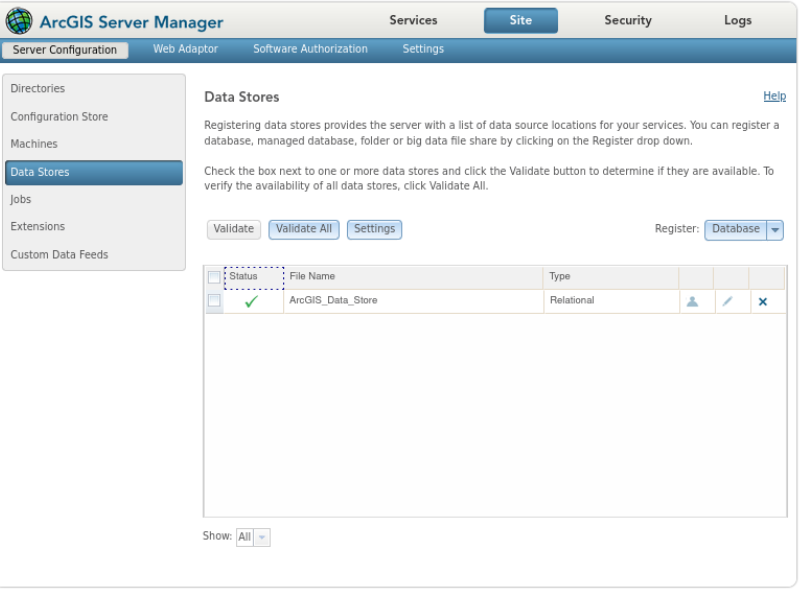Click the green checkmark status icon
The width and height of the screenshot is (811, 590).
pos(251,302)
